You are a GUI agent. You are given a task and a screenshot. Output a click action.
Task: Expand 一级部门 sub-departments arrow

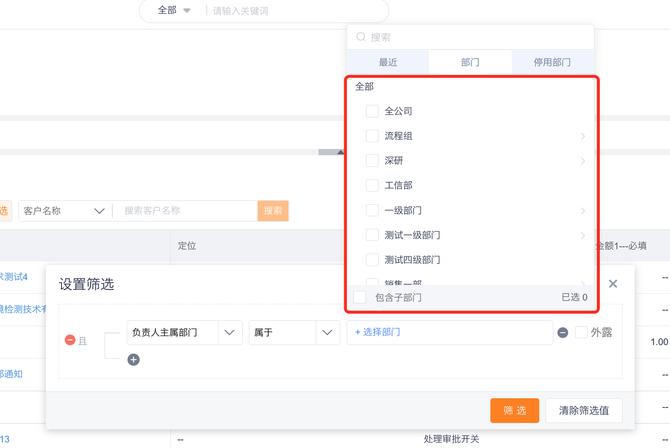[x=582, y=211]
